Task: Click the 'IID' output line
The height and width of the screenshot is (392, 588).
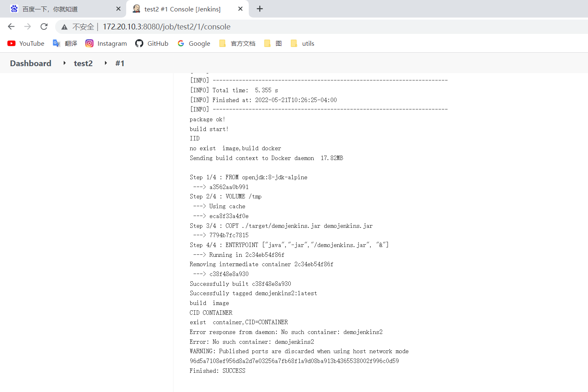Action: [194, 138]
